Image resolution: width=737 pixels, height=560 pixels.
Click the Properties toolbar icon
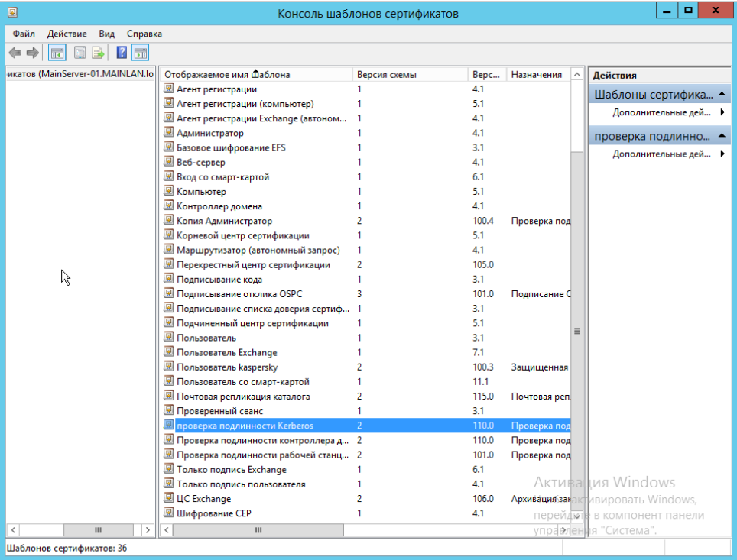tap(80, 53)
